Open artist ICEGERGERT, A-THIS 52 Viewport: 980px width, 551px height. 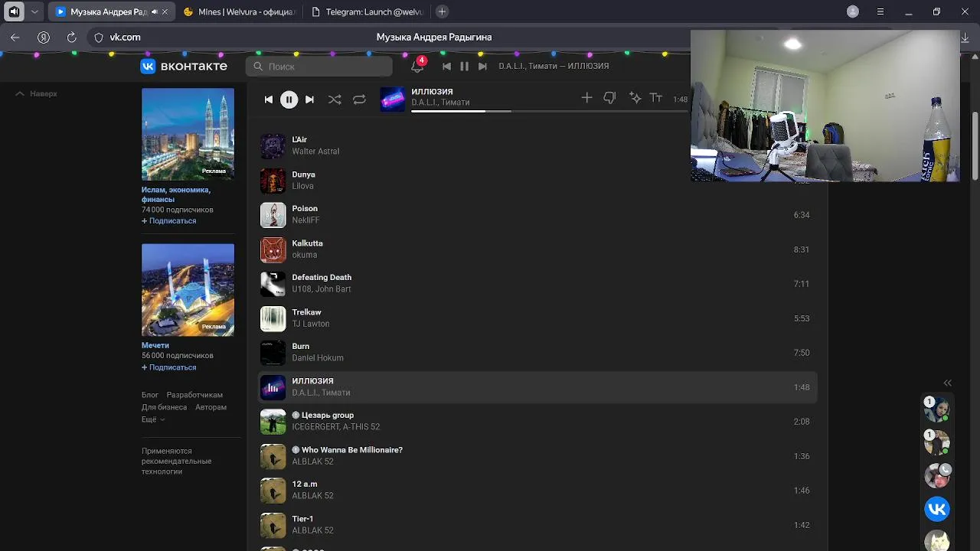[x=335, y=427]
